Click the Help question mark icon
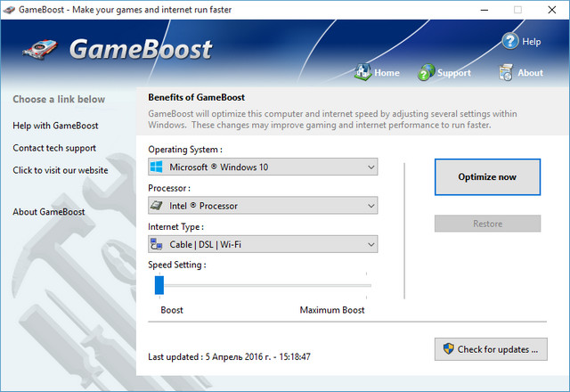This screenshot has width=570, height=392. (509, 41)
